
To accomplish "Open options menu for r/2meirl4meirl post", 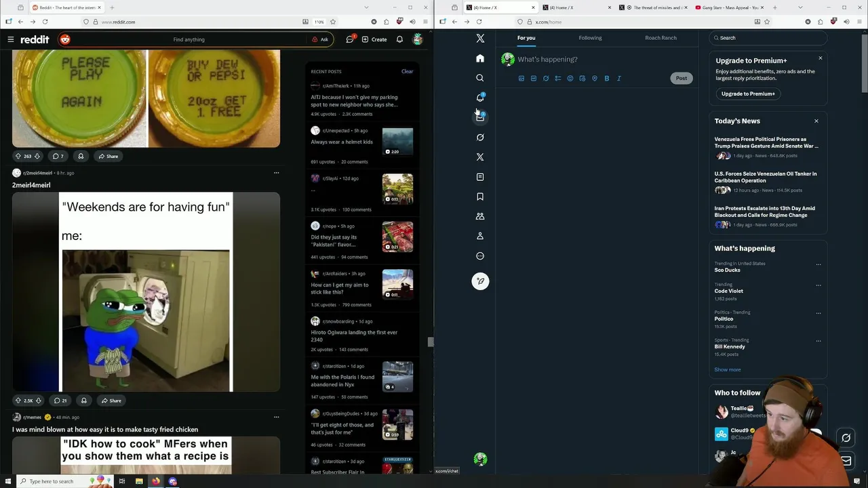I will [276, 173].
